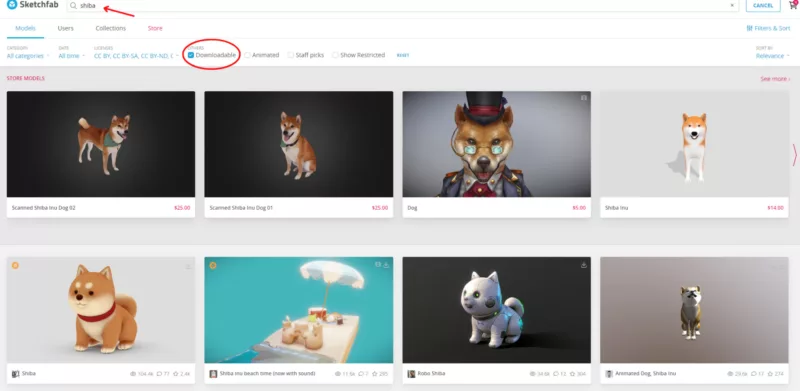Click the comment icon on beach time card
This screenshot has height=391, width=800.
tap(361, 374)
